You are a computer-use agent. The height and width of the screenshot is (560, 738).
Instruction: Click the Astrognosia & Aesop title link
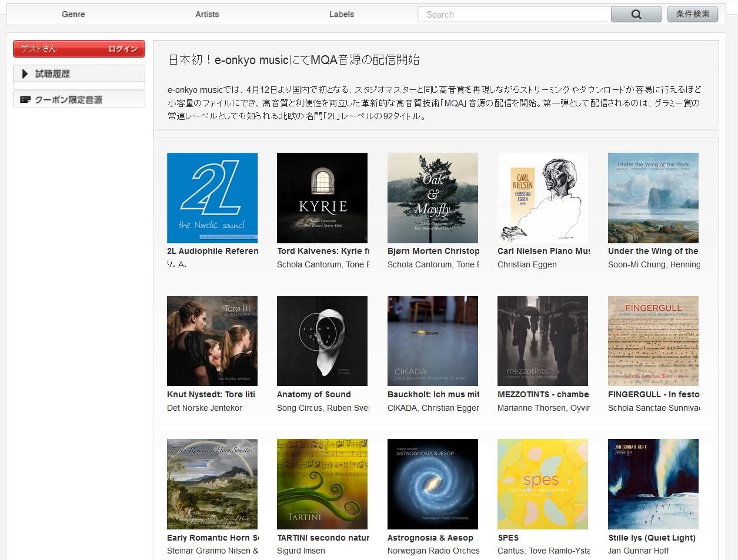pos(430,538)
